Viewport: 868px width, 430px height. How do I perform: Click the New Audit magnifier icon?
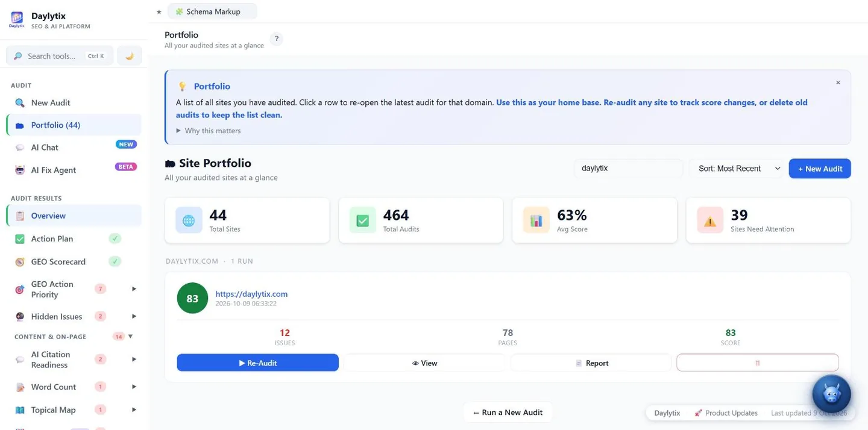(x=20, y=103)
